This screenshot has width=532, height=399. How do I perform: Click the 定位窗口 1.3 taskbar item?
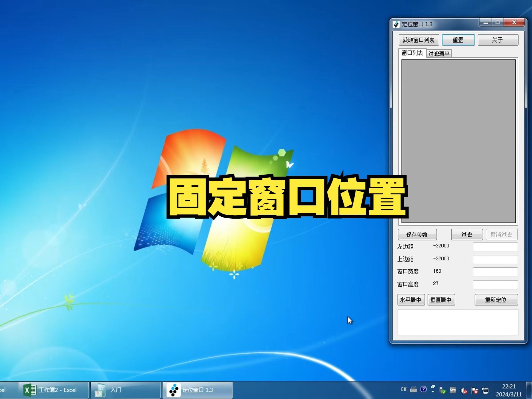[x=198, y=390]
